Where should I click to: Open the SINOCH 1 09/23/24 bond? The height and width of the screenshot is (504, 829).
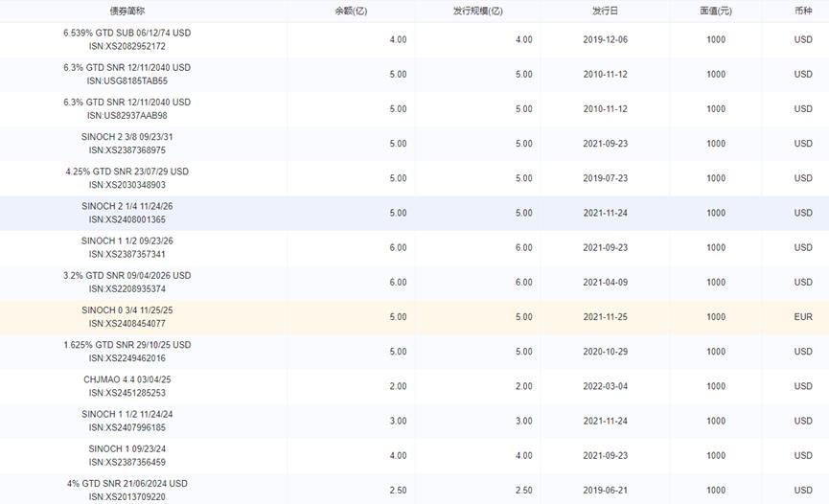click(x=127, y=448)
